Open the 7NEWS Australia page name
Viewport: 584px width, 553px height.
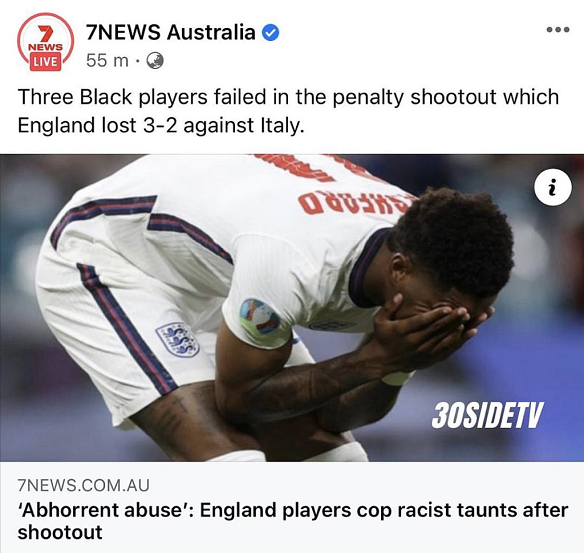pos(171,32)
